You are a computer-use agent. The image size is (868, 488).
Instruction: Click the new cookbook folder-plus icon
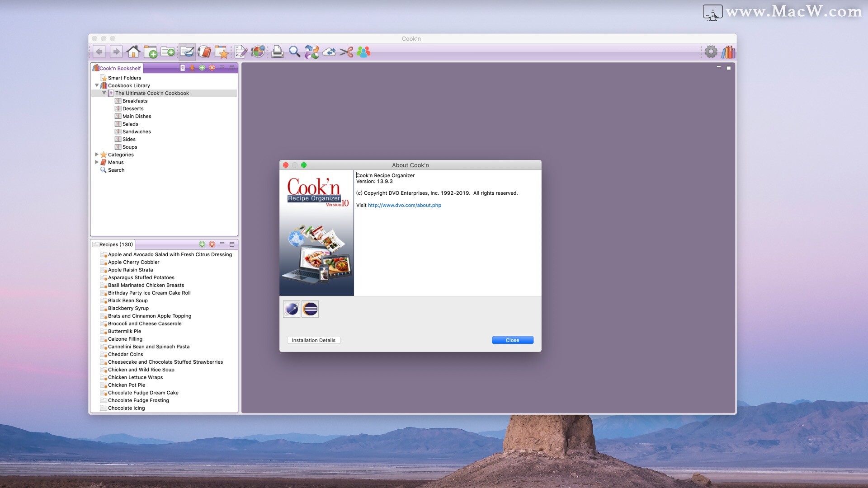tap(151, 52)
